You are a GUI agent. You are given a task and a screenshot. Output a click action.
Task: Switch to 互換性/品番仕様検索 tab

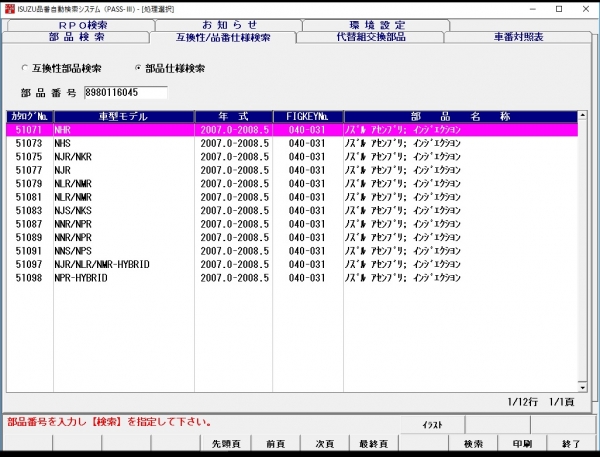pyautogui.click(x=223, y=37)
